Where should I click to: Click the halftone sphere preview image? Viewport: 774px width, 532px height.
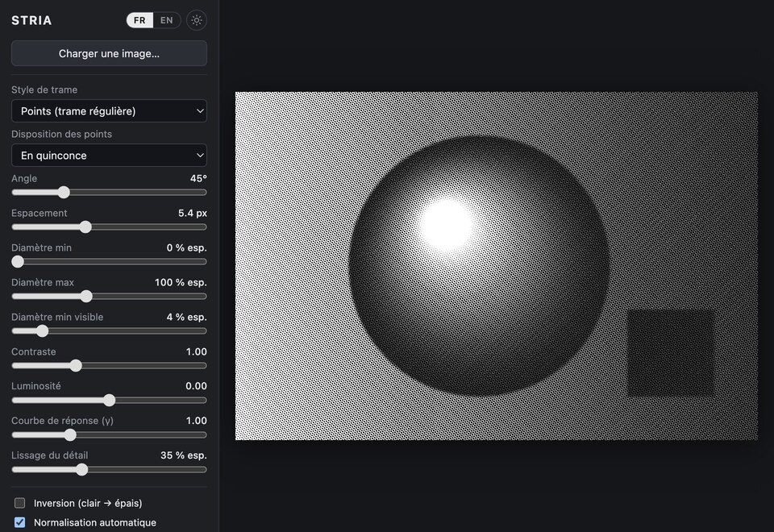[x=497, y=266]
